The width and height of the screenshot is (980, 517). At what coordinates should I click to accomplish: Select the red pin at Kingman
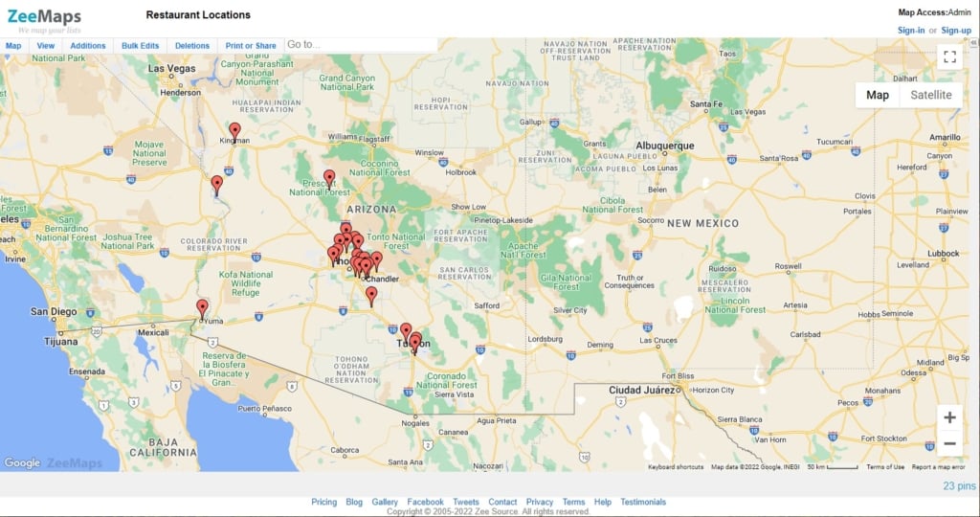point(234,132)
